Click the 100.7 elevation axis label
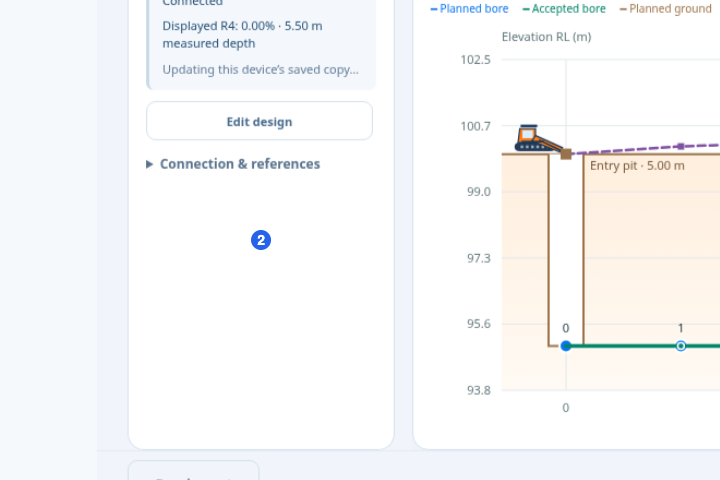Screen dimensions: 720x480 click(x=475, y=126)
